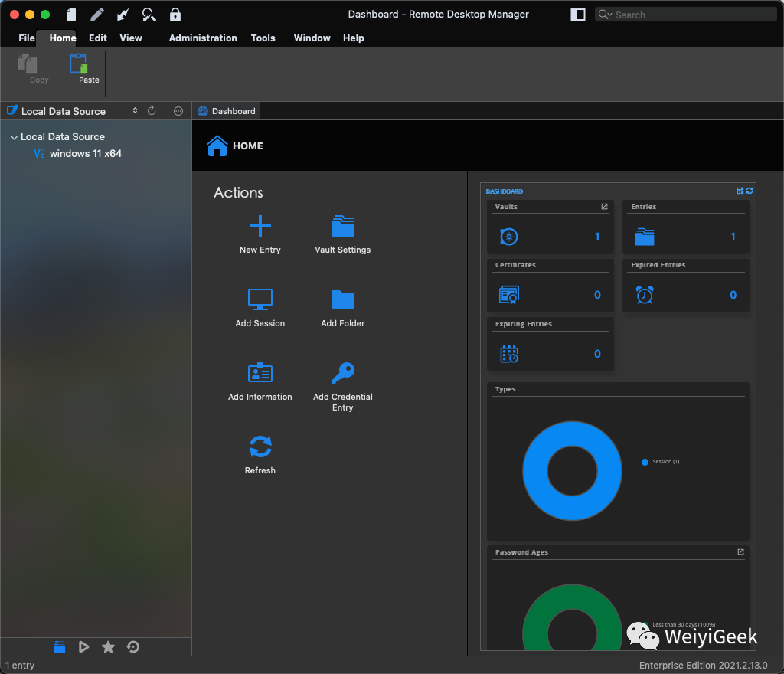Click the New Entry plus icon
This screenshot has height=674, width=784.
[260, 226]
